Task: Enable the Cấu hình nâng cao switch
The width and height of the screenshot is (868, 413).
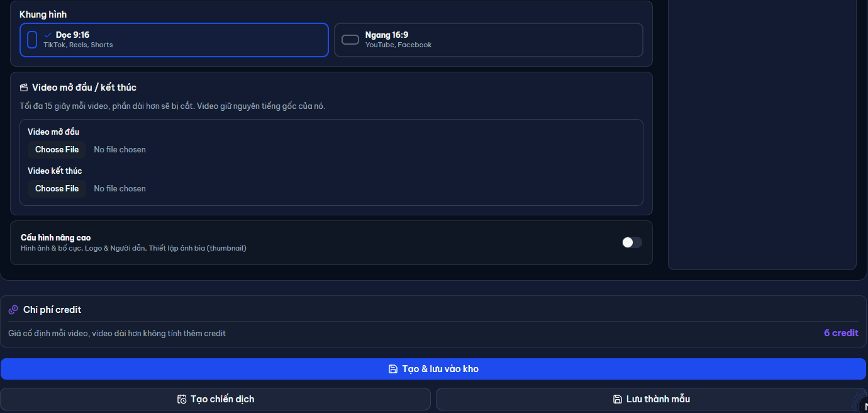Action: point(632,242)
